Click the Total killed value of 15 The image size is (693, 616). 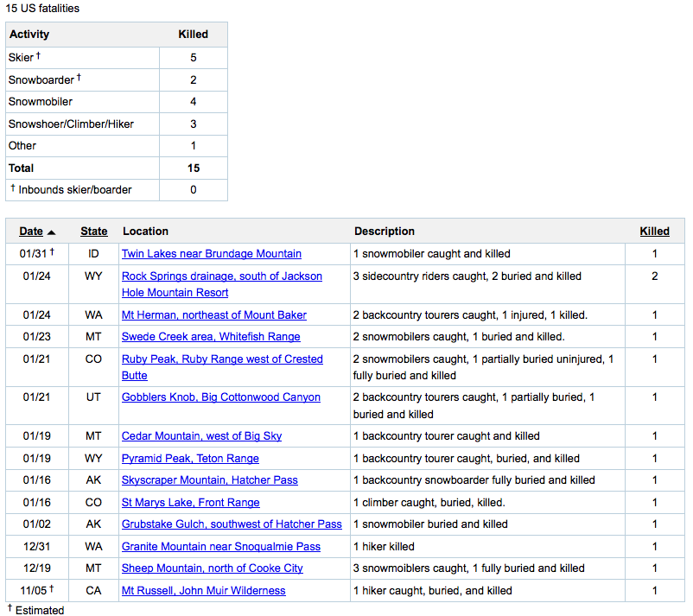[x=194, y=168]
